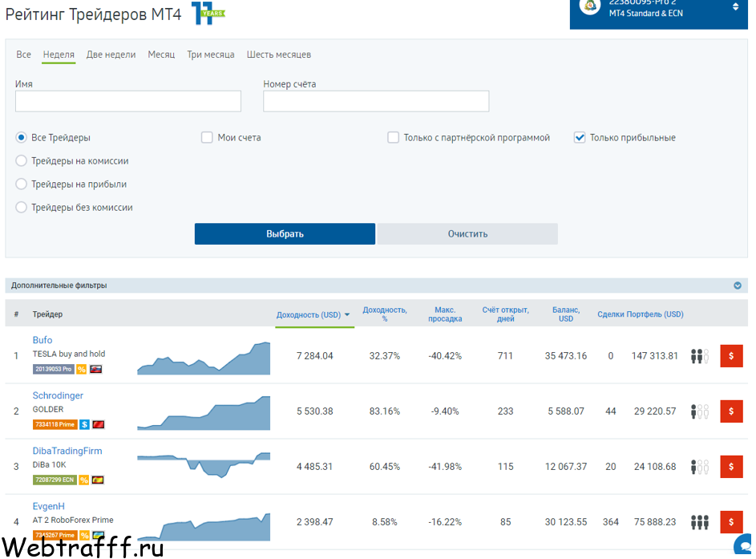Select the 'Трейдеры на комиссии' radio button
The image size is (756, 559).
[x=21, y=160]
